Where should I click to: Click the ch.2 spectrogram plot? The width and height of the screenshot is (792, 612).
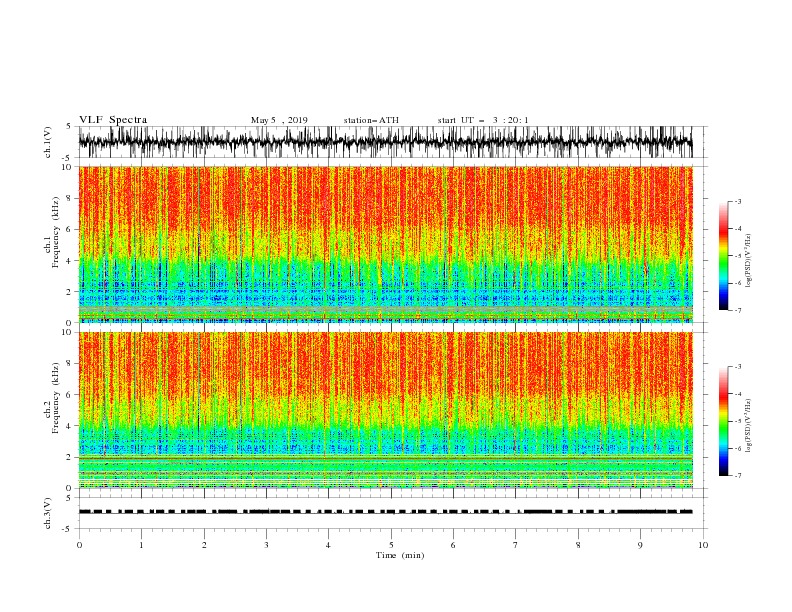pyautogui.click(x=385, y=410)
